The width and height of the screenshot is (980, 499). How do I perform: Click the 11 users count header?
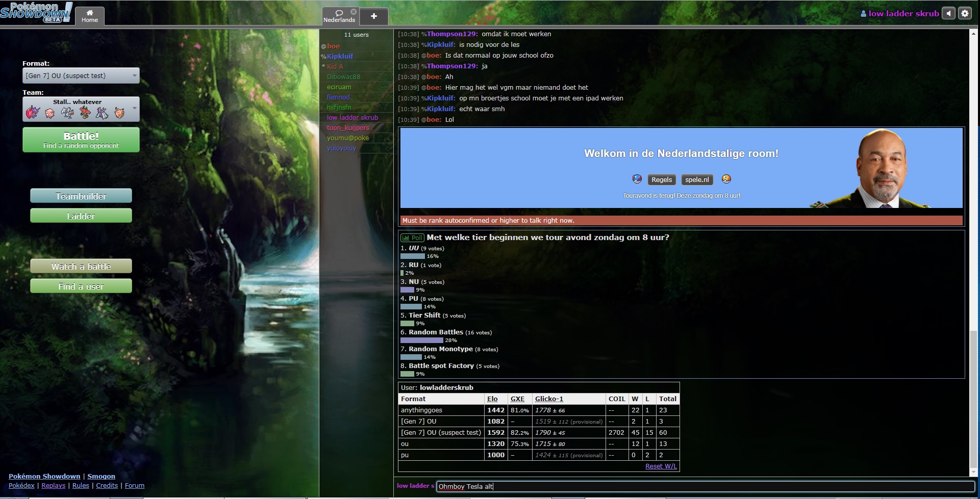[356, 35]
